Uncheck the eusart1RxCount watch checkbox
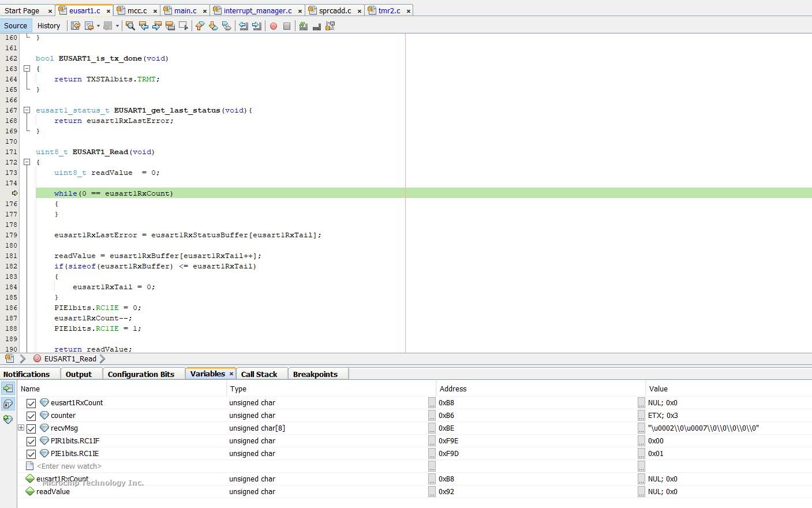 pos(31,403)
